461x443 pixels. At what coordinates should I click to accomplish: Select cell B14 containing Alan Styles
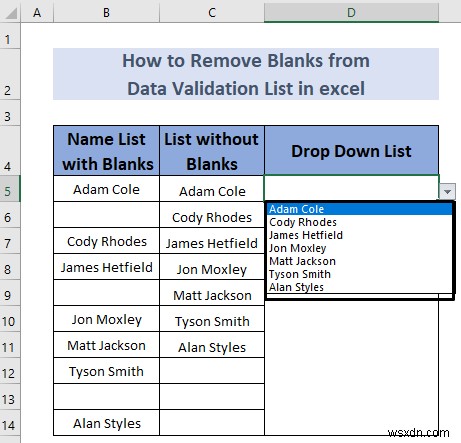pos(106,423)
